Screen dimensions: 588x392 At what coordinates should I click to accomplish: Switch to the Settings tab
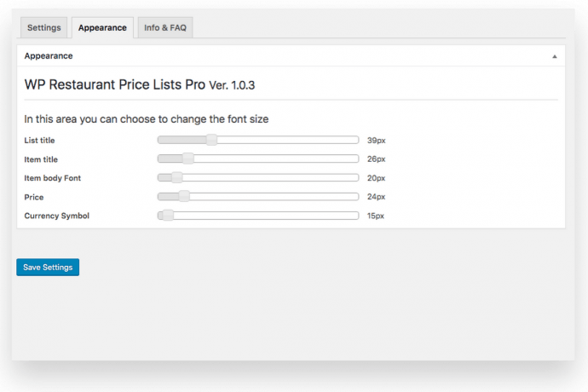tap(43, 28)
